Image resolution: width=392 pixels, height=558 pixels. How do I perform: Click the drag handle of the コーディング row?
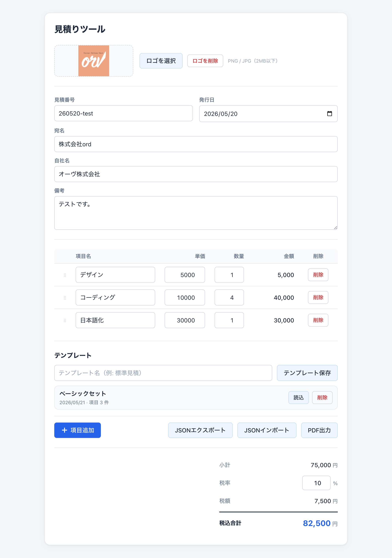[x=65, y=298]
